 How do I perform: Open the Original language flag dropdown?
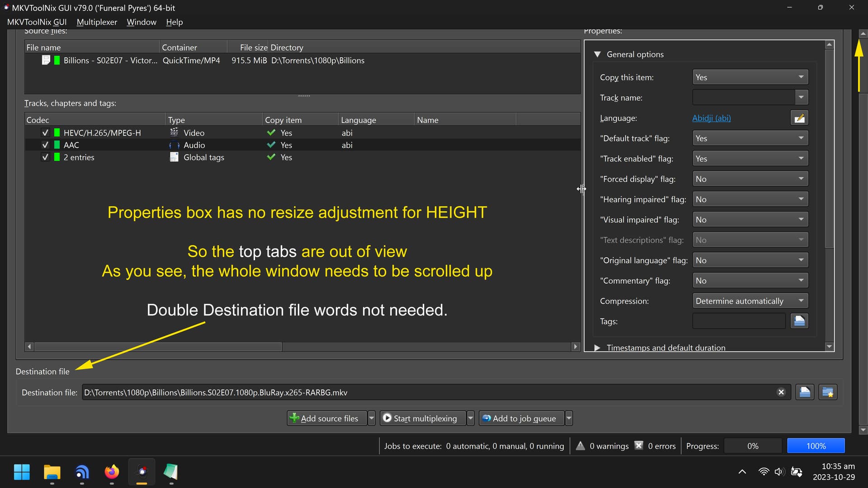pyautogui.click(x=750, y=260)
